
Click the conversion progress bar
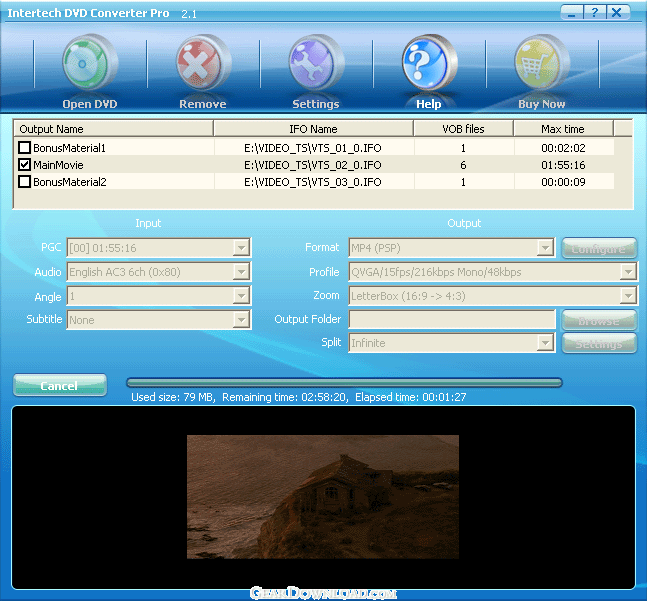344,382
